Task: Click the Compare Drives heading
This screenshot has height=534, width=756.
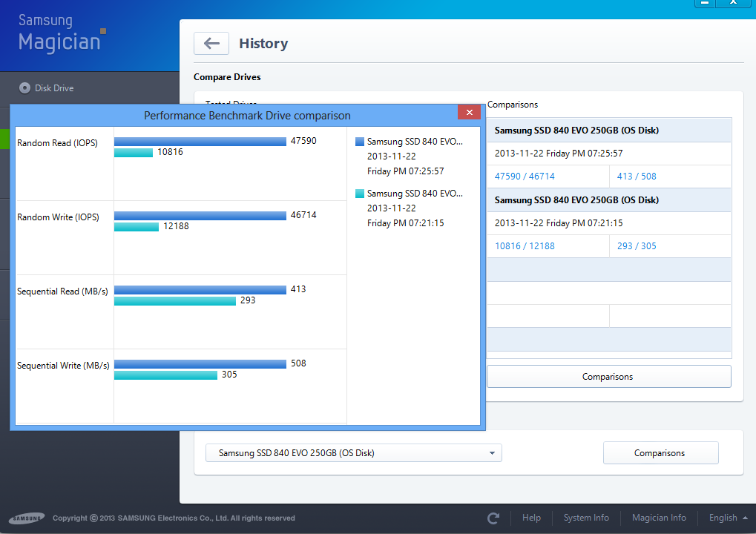Action: click(x=227, y=77)
